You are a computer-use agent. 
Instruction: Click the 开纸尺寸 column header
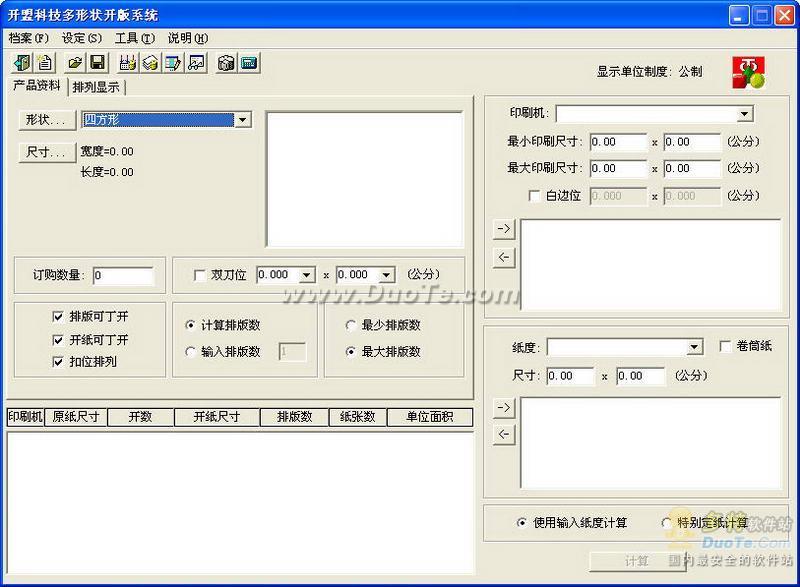pos(217,417)
